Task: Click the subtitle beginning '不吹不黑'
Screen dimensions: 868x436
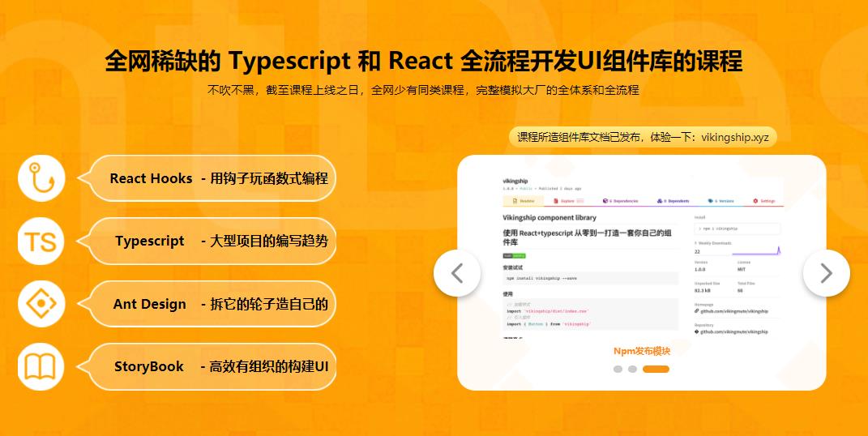Action: click(x=423, y=91)
